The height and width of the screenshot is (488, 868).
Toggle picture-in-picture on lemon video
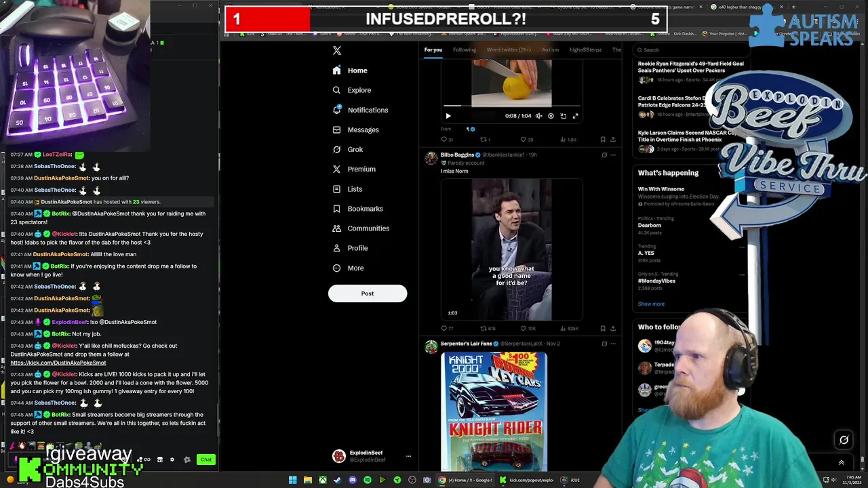click(563, 116)
